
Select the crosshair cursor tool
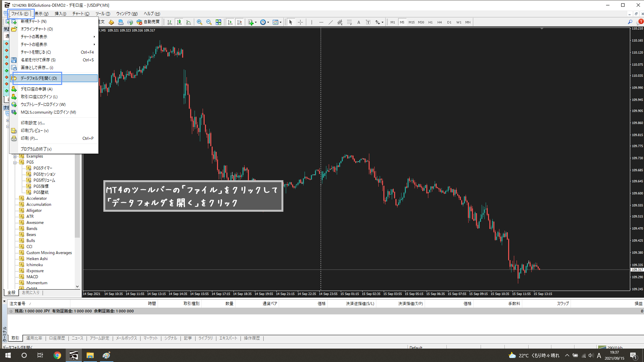(x=300, y=22)
